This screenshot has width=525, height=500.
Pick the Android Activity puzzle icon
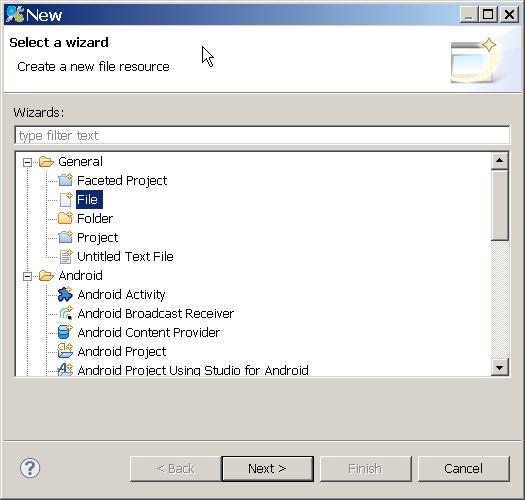(65, 294)
